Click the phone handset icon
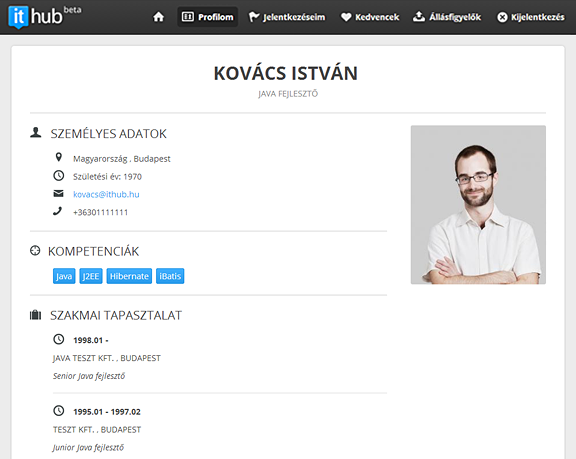 (58, 211)
